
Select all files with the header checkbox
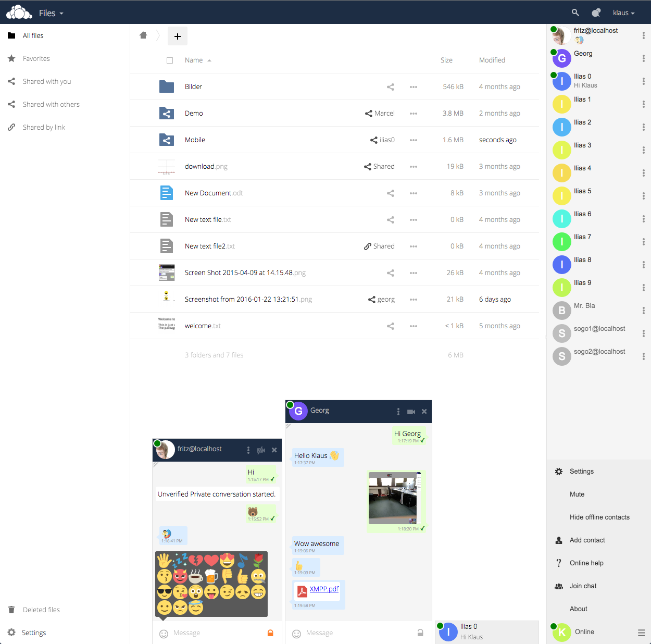[170, 60]
